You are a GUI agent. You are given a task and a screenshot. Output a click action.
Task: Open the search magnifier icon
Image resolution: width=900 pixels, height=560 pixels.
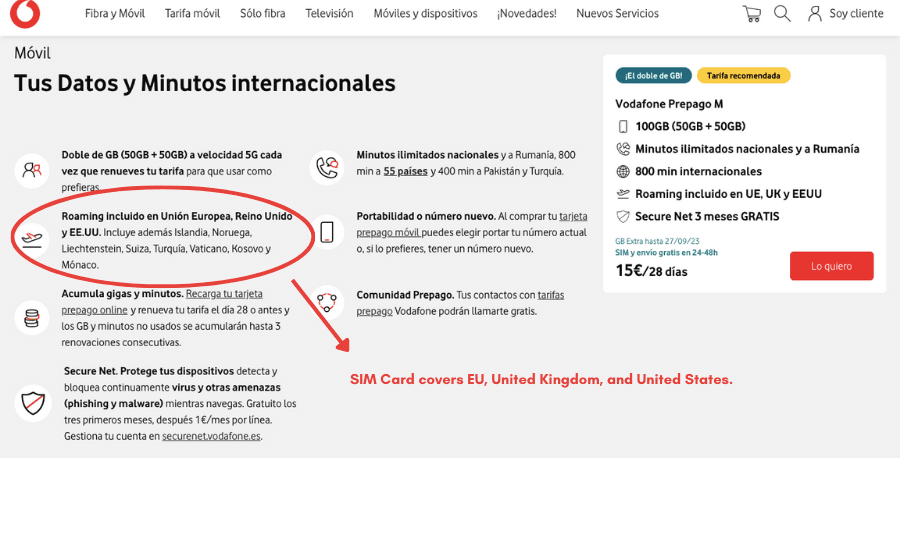point(782,13)
